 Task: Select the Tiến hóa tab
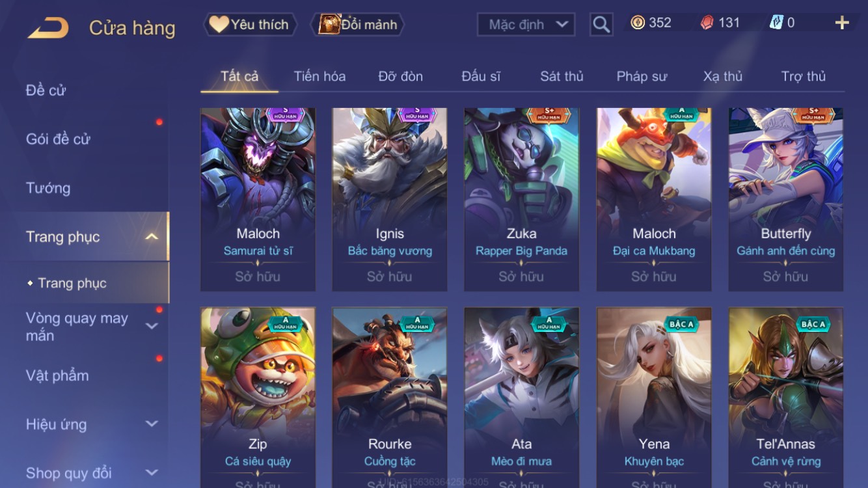[319, 76]
